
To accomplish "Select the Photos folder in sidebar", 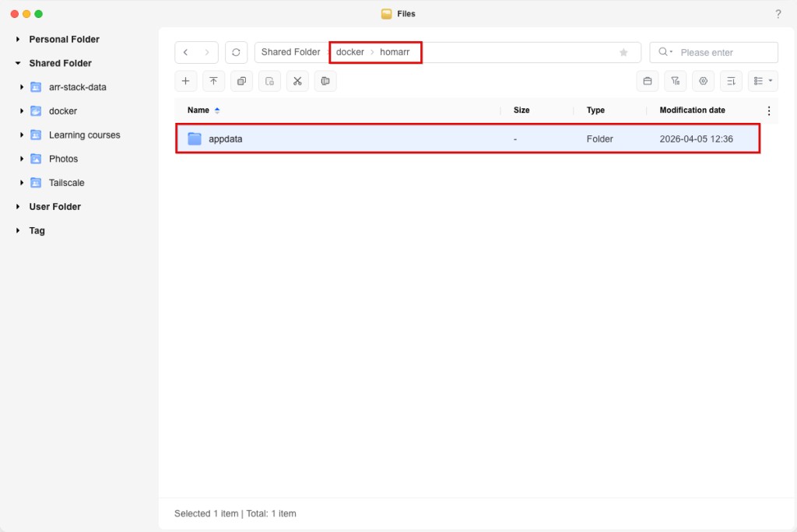I will click(x=63, y=159).
